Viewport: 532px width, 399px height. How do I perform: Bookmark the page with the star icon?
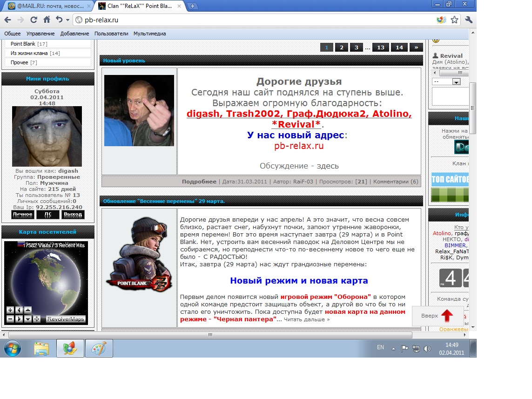pyautogui.click(x=455, y=20)
